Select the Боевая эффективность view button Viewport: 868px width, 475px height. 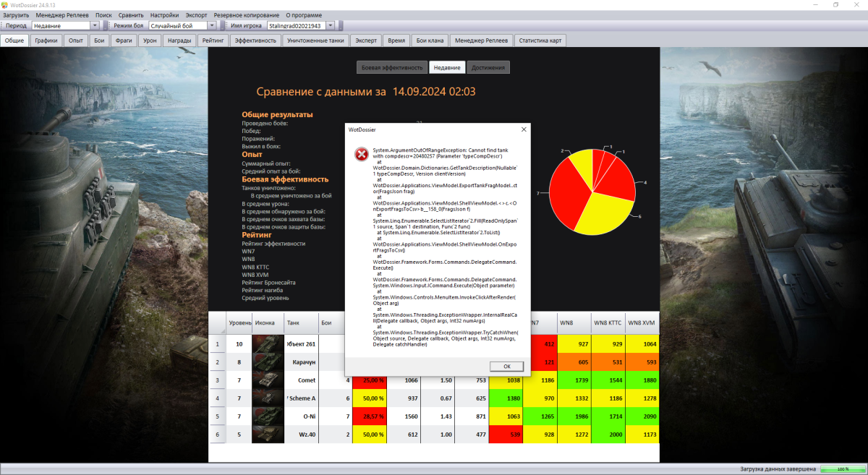pyautogui.click(x=392, y=67)
